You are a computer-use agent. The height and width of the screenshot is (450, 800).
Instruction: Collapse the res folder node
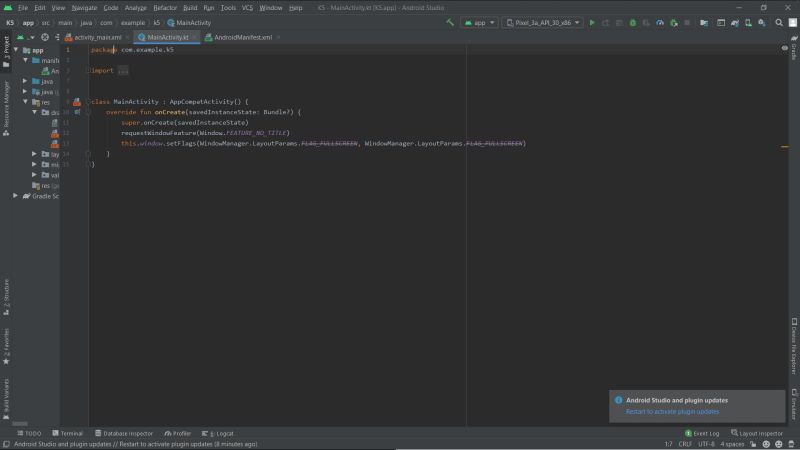pyautogui.click(x=26, y=102)
